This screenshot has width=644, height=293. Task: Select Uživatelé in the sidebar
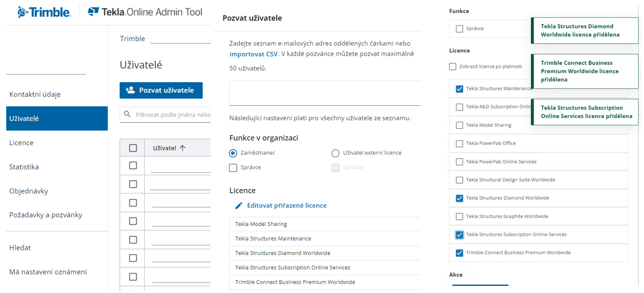[57, 118]
